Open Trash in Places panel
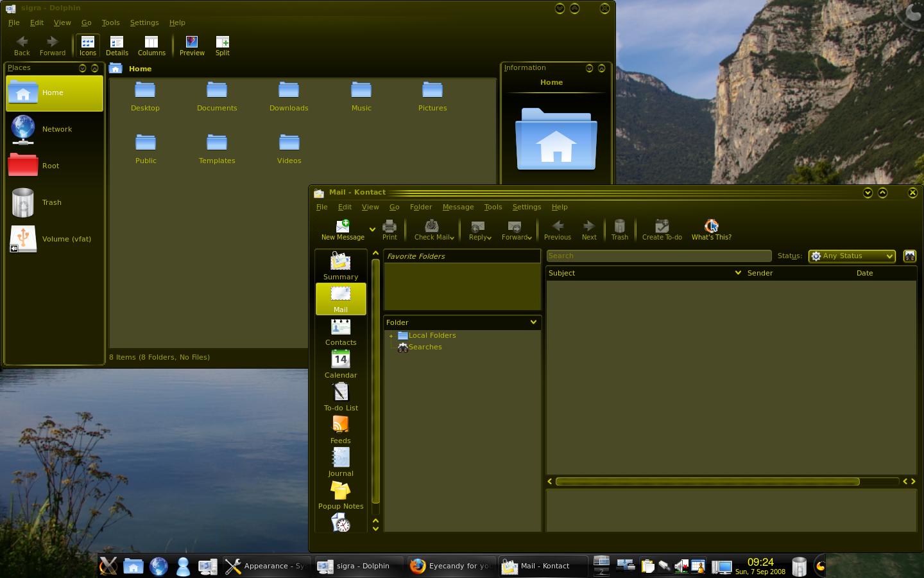Image resolution: width=924 pixels, height=578 pixels. pos(55,202)
